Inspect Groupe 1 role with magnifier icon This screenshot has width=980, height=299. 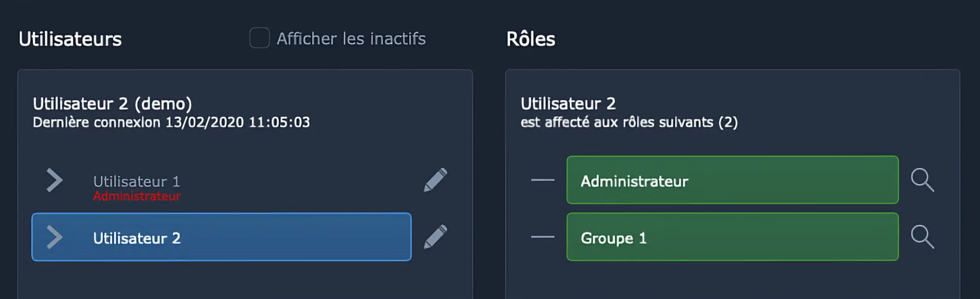click(x=922, y=237)
